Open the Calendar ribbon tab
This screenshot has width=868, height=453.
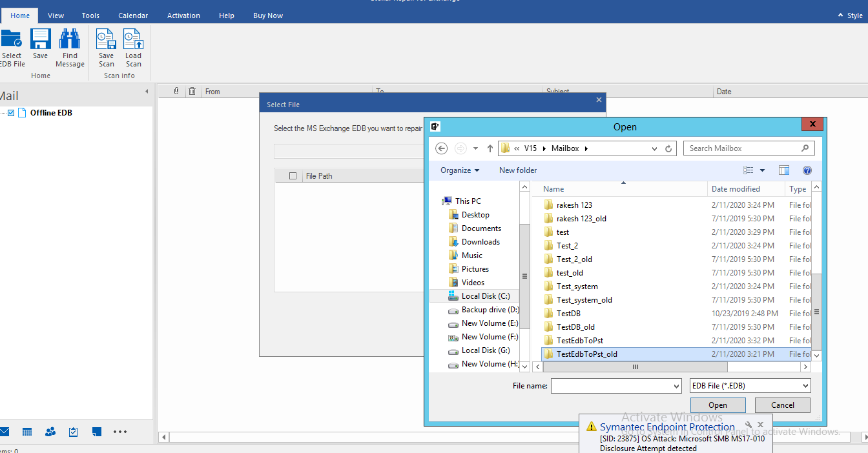(x=133, y=15)
